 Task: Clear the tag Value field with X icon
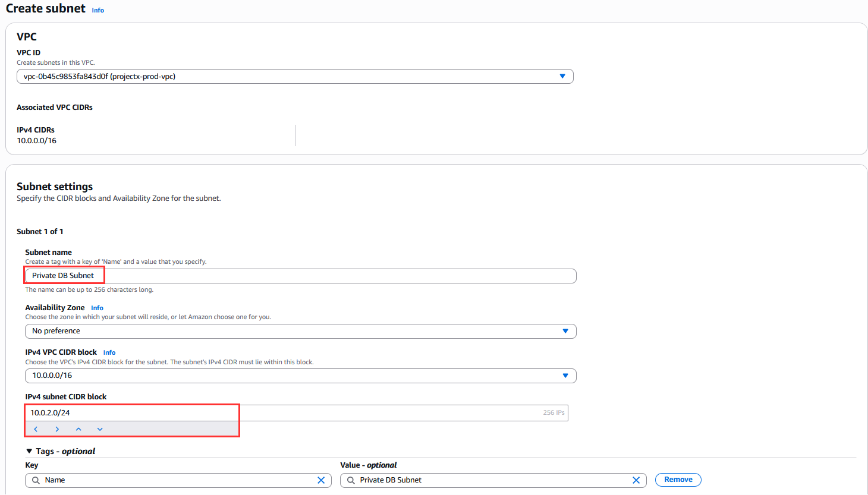click(636, 480)
